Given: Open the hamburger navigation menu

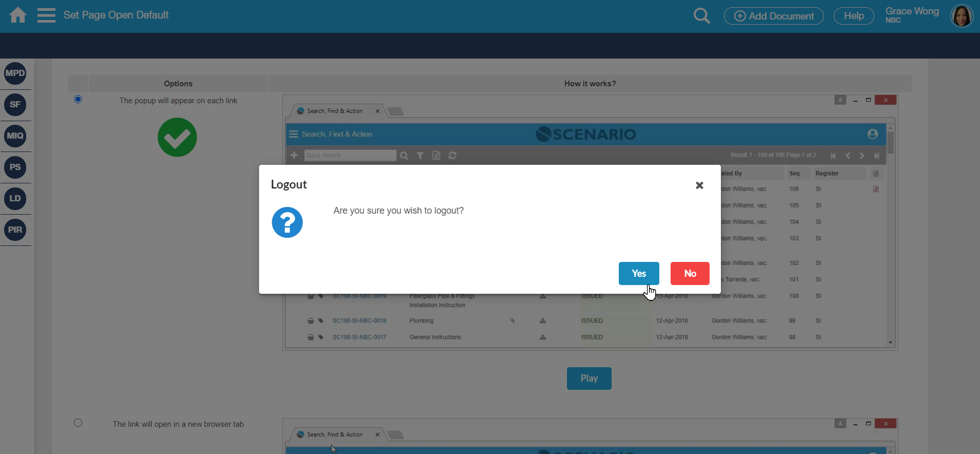Looking at the screenshot, I should pyautogui.click(x=46, y=15).
